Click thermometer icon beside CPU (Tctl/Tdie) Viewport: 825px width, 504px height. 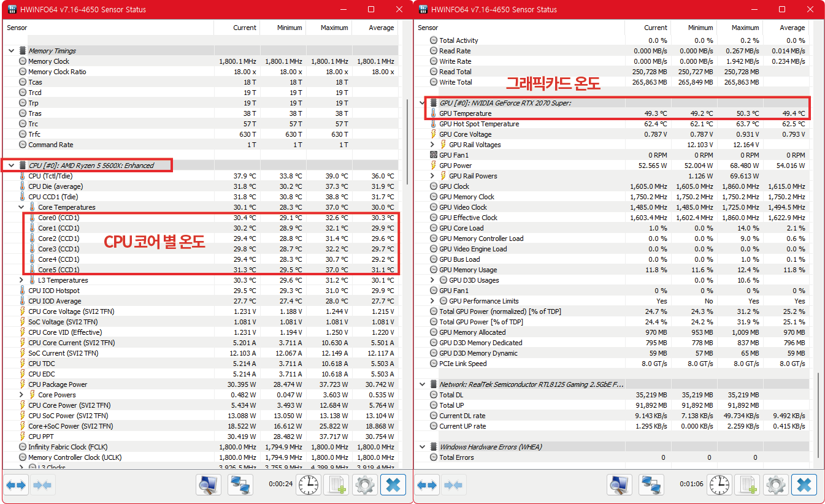tap(23, 176)
